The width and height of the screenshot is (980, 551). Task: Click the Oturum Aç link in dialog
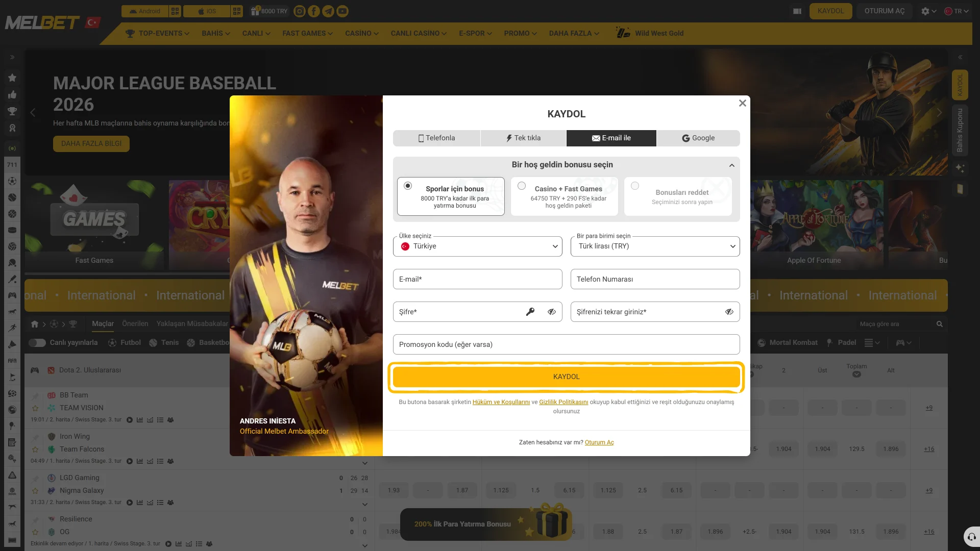click(599, 443)
